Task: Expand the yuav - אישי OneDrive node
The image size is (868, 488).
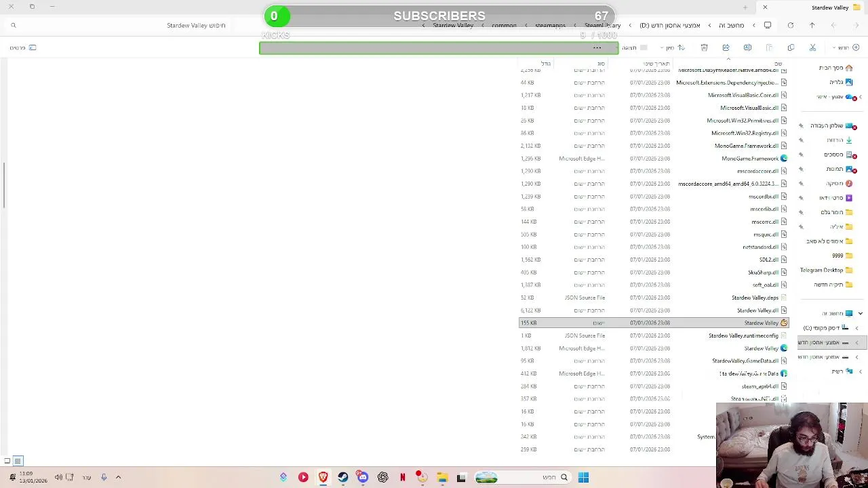Action: pos(860,97)
